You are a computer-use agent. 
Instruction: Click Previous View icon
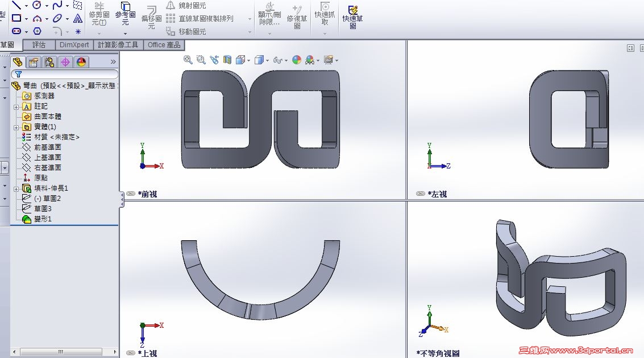point(214,60)
